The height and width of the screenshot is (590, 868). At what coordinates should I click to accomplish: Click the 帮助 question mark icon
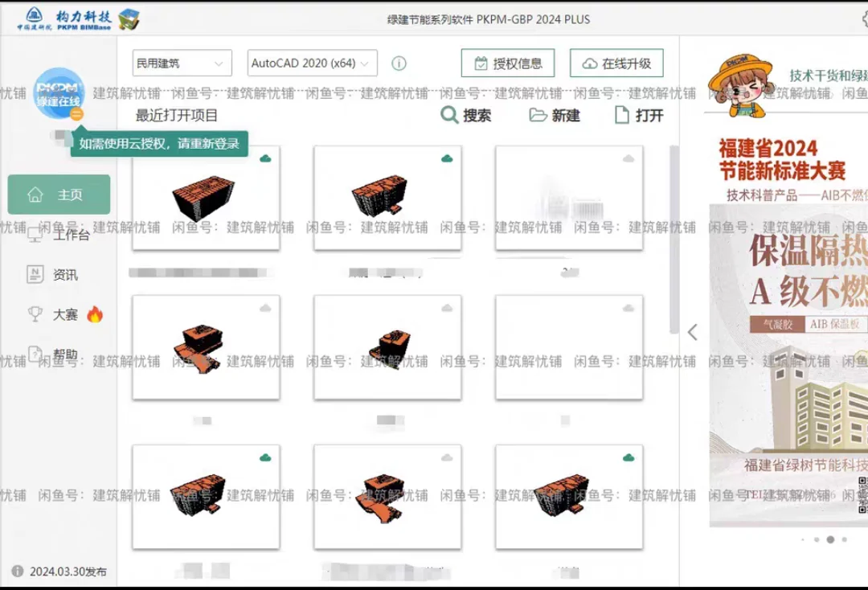click(35, 354)
